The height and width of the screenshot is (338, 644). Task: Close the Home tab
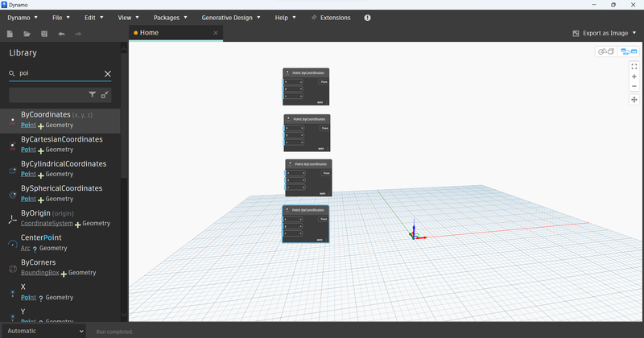tap(215, 33)
